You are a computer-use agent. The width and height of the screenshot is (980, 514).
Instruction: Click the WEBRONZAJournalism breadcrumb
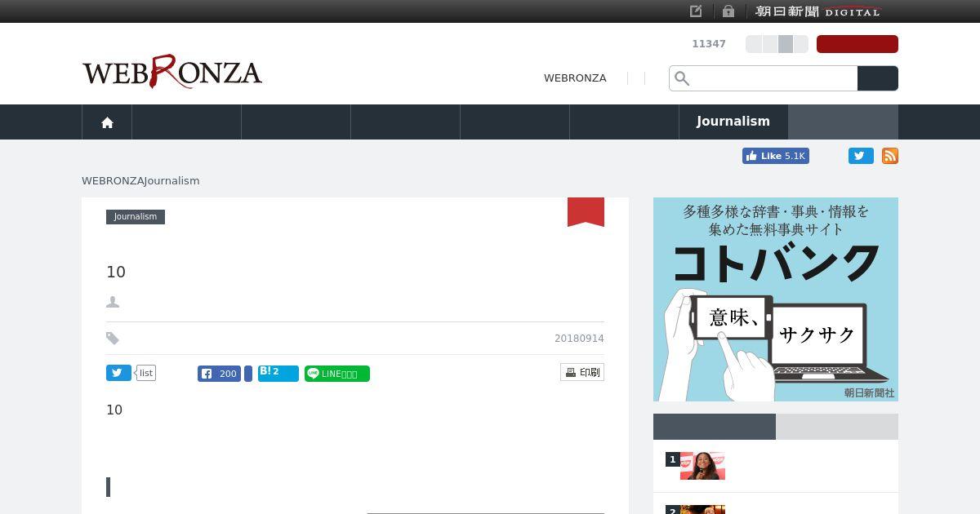point(140,181)
